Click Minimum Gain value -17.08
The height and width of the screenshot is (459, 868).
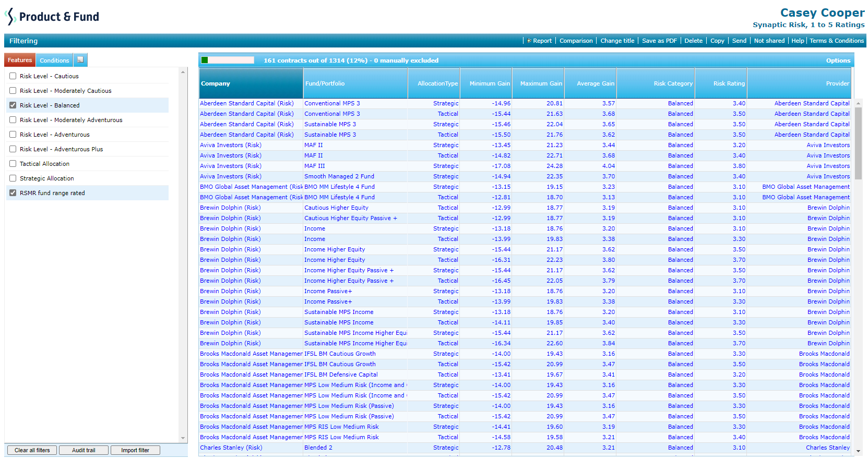[501, 166]
